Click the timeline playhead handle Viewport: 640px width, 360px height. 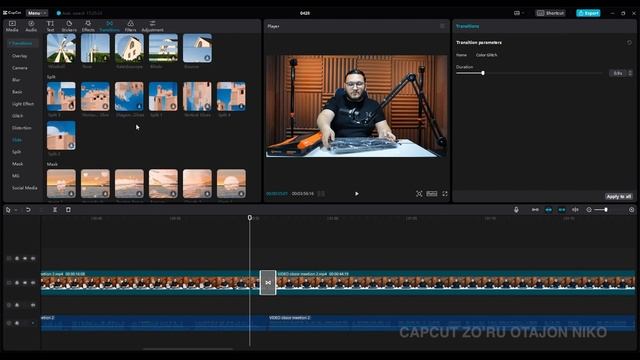click(x=250, y=218)
